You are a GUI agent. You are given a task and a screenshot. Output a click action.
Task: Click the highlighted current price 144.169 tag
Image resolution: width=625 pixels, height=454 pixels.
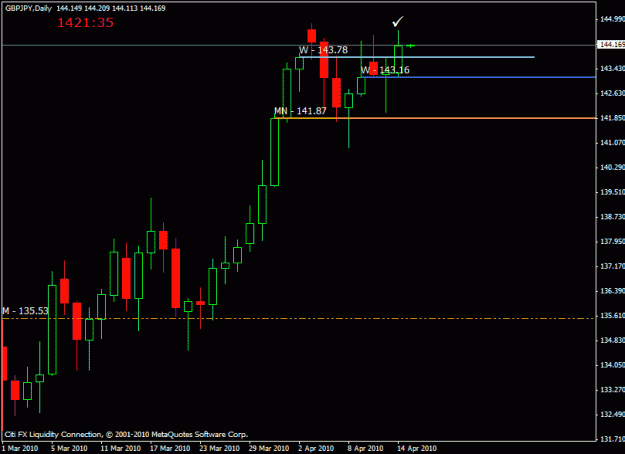coord(611,44)
